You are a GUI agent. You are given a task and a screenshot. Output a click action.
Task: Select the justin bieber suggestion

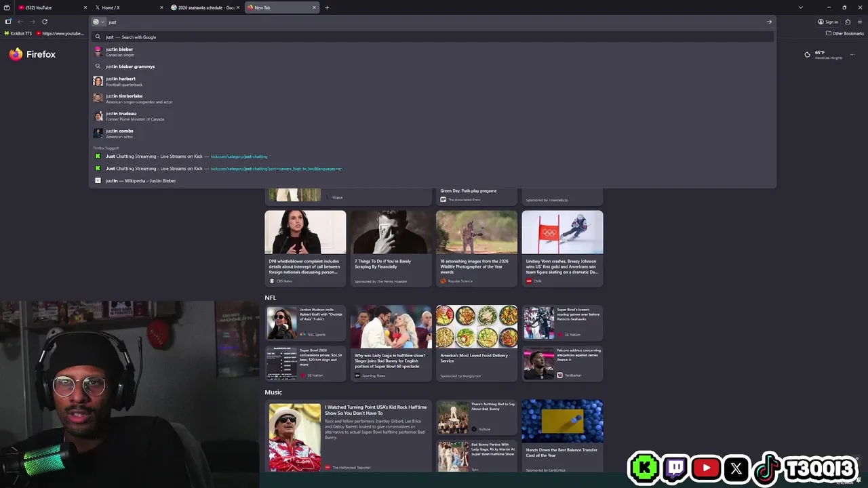433,52
